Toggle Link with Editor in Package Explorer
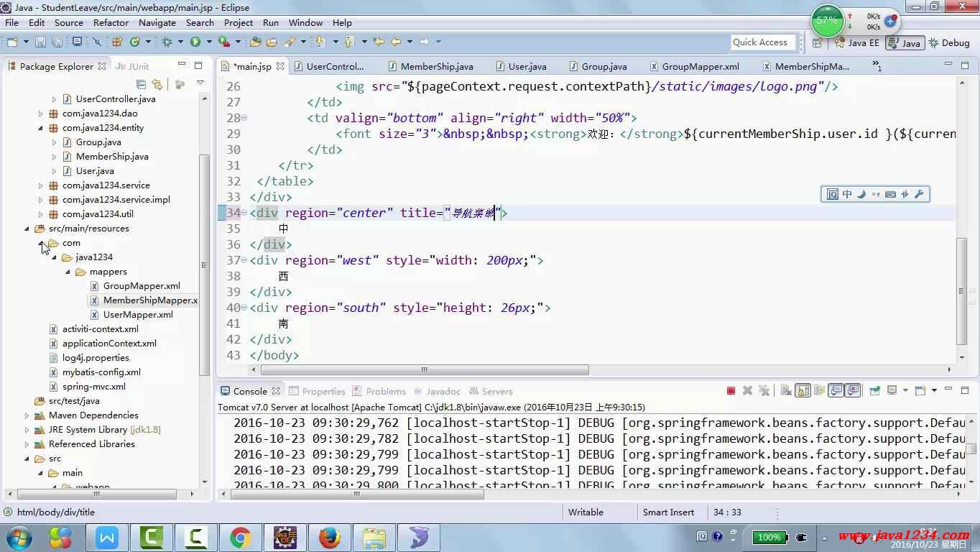 (157, 84)
